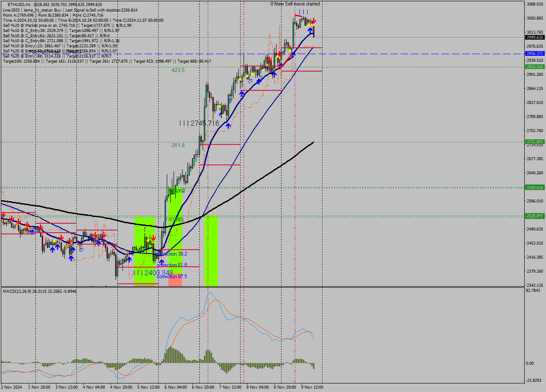This screenshot has height=392, width=546.
Task: Click the '2 Nov 20:00' time axis label
Action: click(39, 387)
